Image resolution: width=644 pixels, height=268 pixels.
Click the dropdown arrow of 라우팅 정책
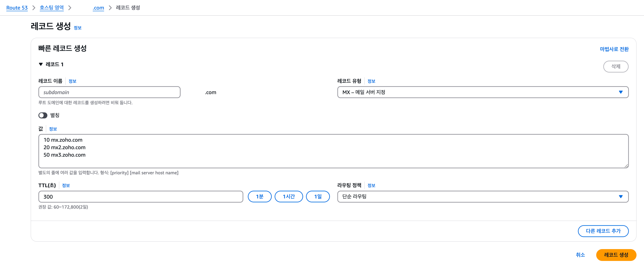(x=621, y=197)
